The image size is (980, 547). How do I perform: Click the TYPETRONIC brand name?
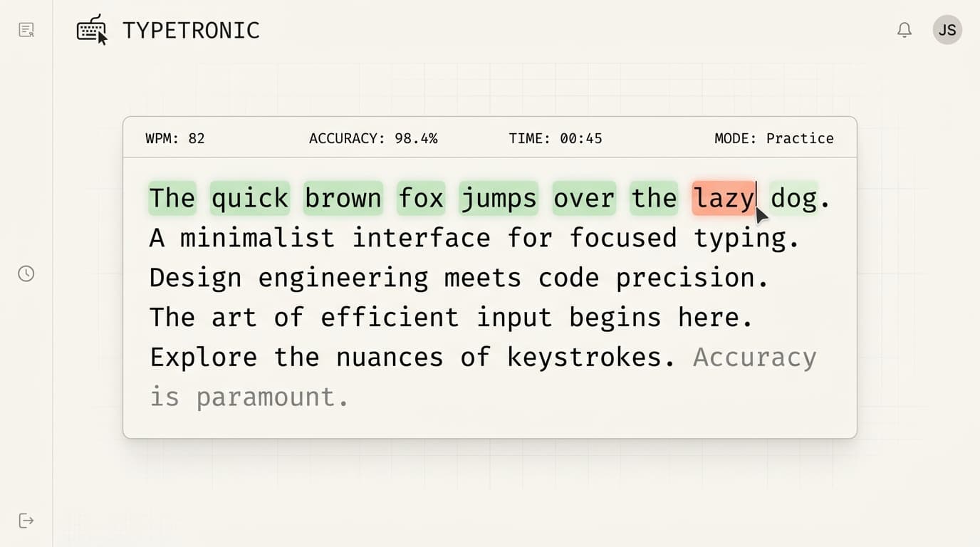click(x=191, y=31)
